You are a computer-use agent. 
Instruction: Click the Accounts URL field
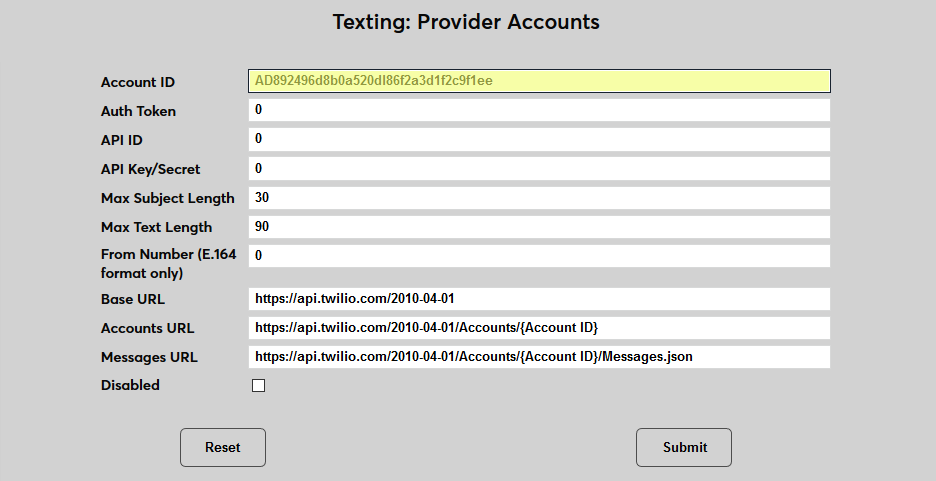tap(539, 328)
